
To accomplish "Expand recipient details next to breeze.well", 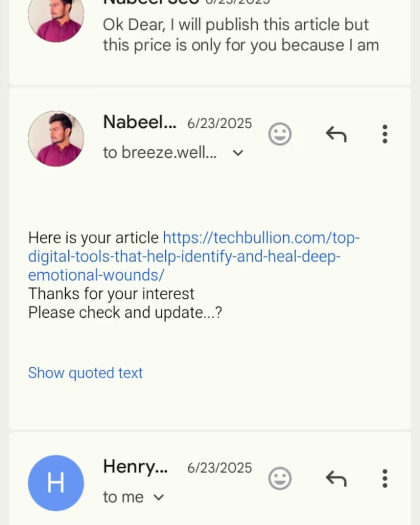I will pyautogui.click(x=238, y=153).
